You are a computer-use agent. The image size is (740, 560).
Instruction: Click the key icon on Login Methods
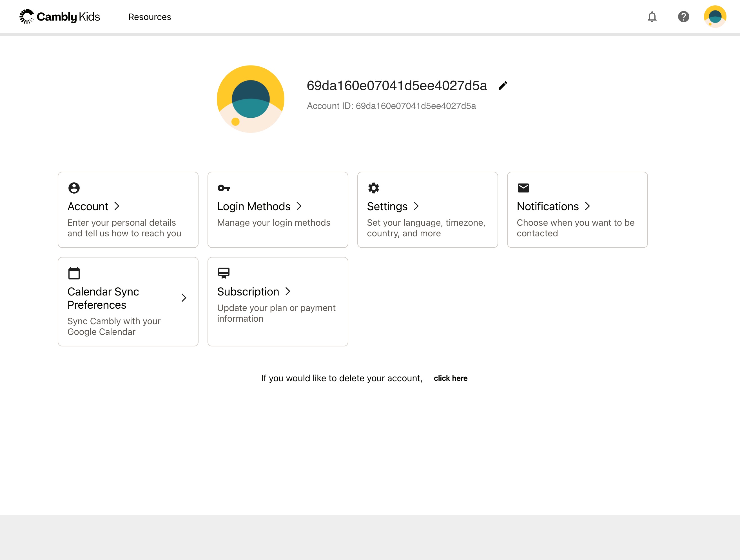224,188
